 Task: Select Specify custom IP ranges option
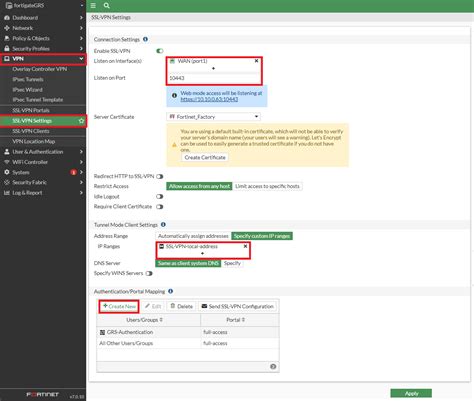click(x=262, y=236)
